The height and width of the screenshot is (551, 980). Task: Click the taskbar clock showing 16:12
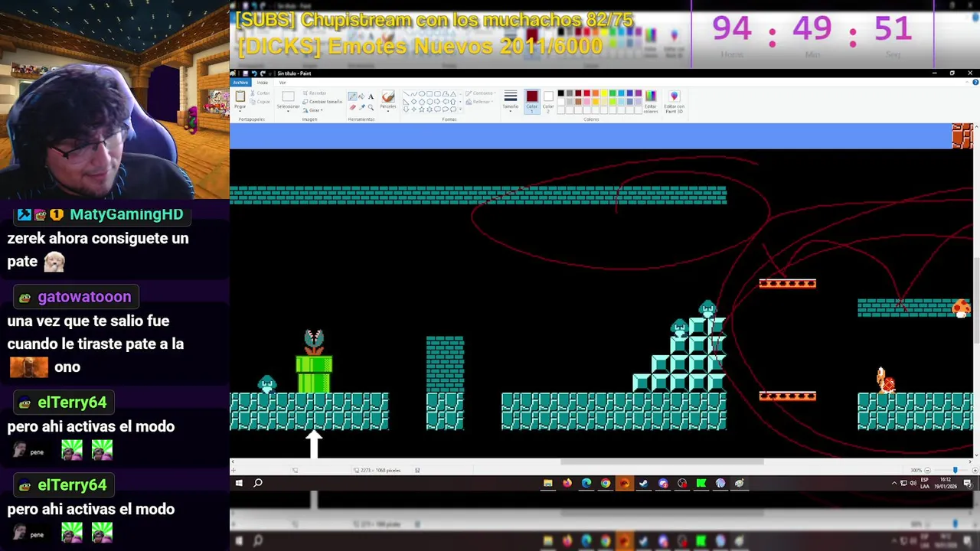pos(946,483)
